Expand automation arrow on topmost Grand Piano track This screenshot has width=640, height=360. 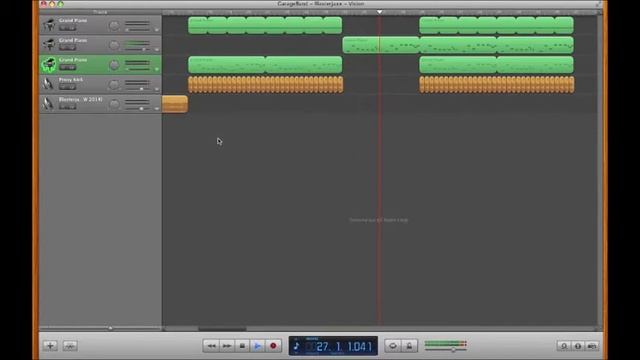click(156, 30)
